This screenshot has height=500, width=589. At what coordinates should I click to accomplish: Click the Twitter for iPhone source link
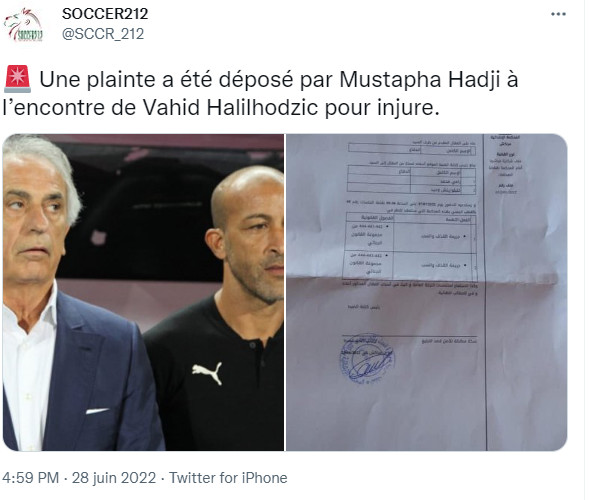coord(228,478)
